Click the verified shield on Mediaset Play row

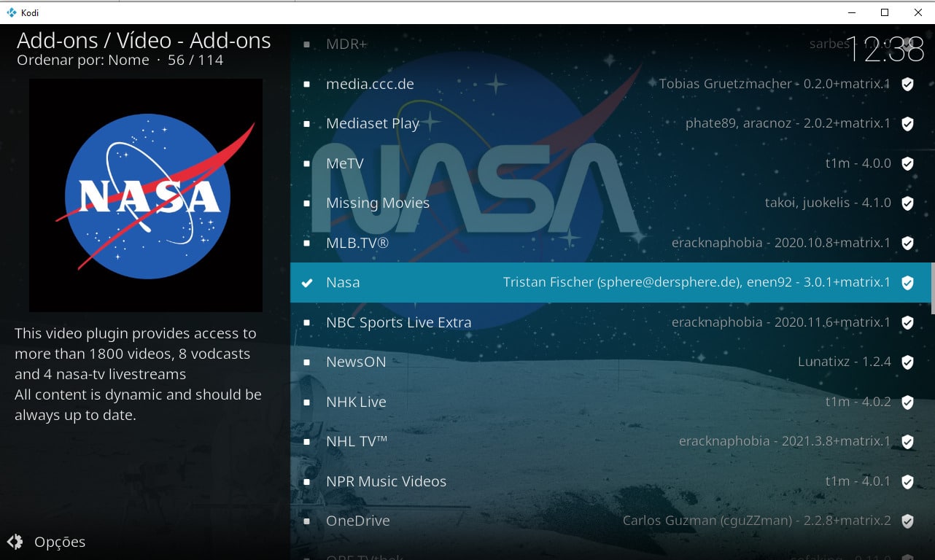[x=907, y=124]
